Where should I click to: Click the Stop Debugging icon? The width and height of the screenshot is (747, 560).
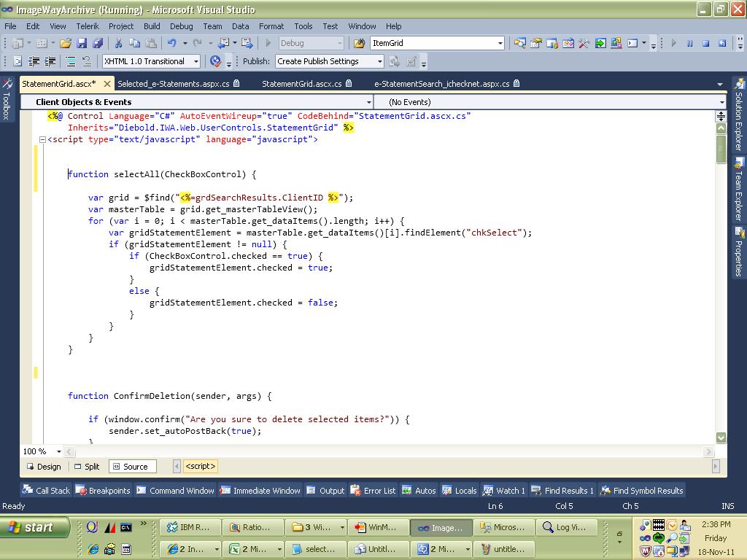[706, 43]
